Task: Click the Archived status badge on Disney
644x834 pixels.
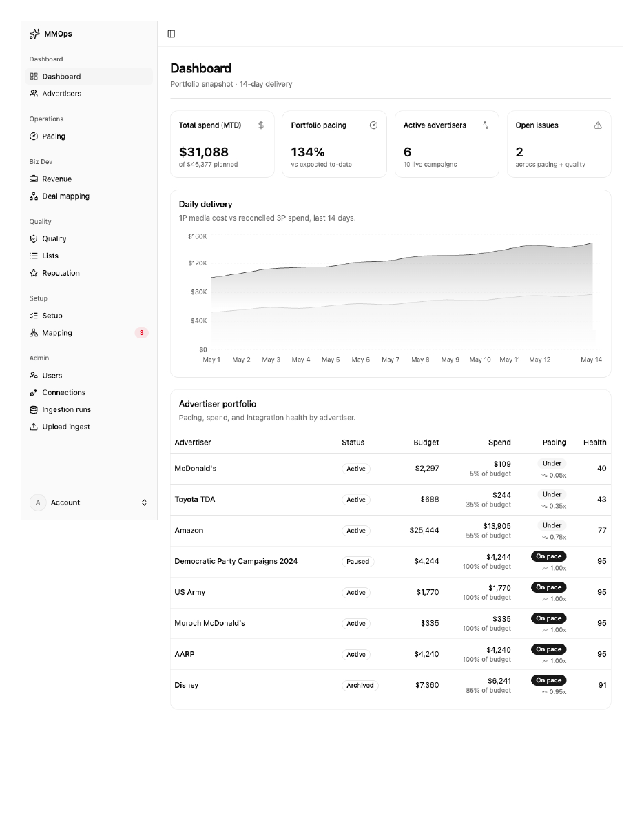Action: coord(360,686)
